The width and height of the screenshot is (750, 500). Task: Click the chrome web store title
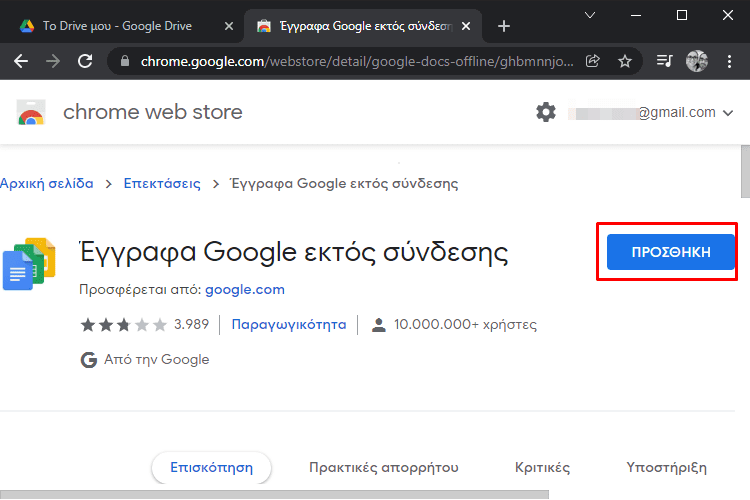tap(153, 112)
